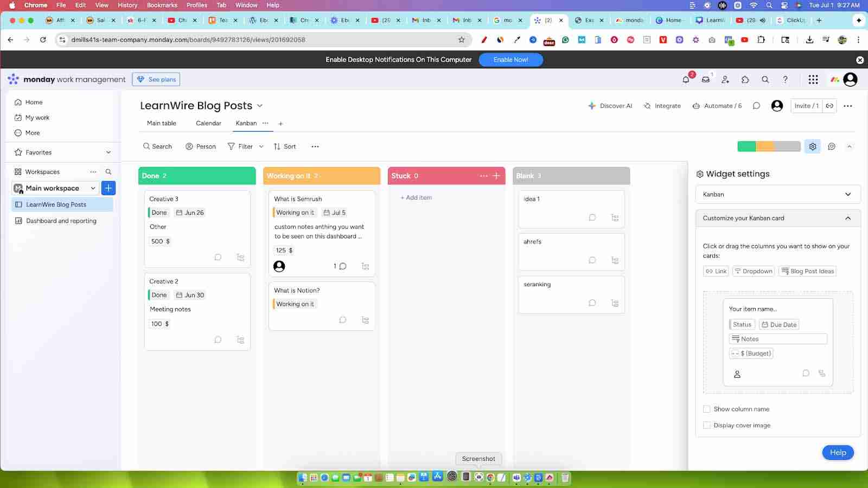Filter cards by Person
The height and width of the screenshot is (488, 868).
[200, 146]
